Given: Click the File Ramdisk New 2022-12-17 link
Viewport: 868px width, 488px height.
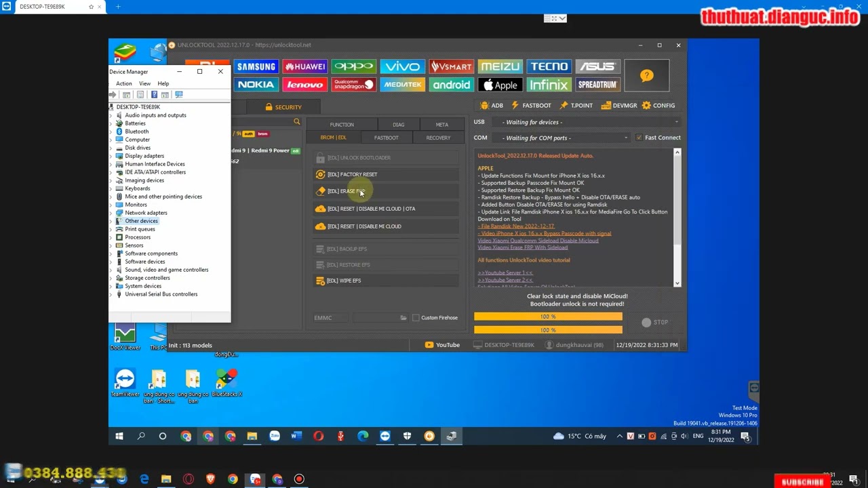Looking at the screenshot, I should coord(516,226).
